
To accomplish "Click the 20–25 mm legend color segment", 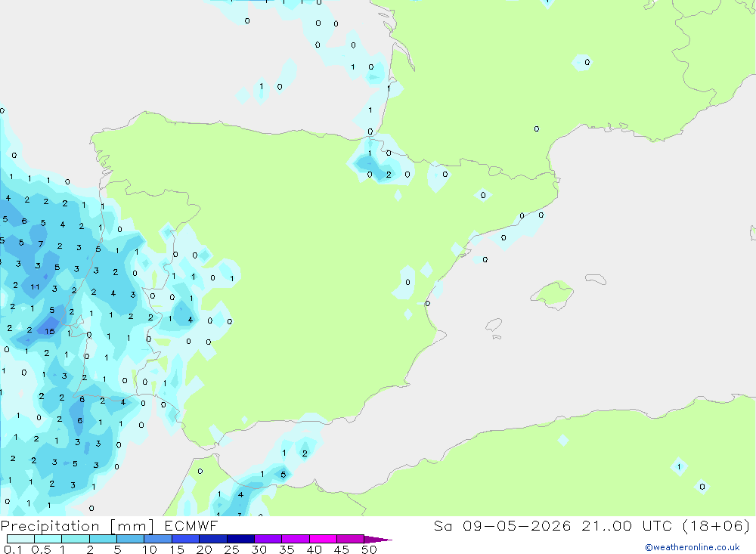I will click(x=213, y=539).
